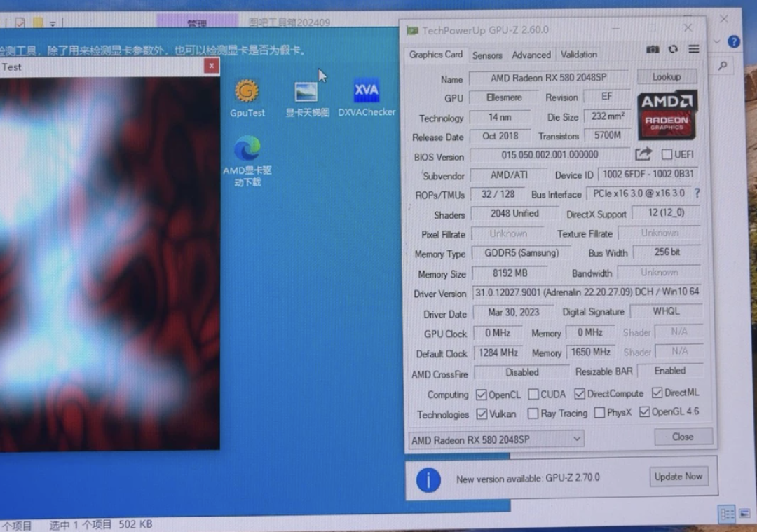Click the Default Clock 1284 MHz value
757x532 pixels.
coord(498,353)
